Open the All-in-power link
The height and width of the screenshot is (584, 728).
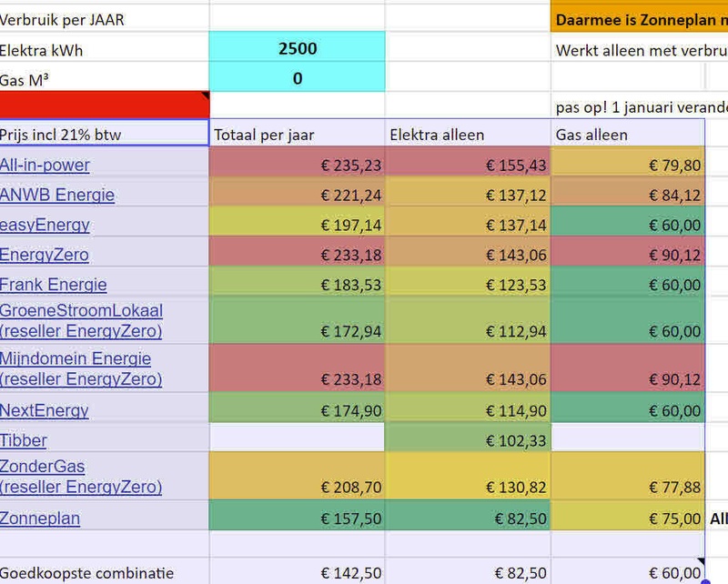tap(45, 165)
